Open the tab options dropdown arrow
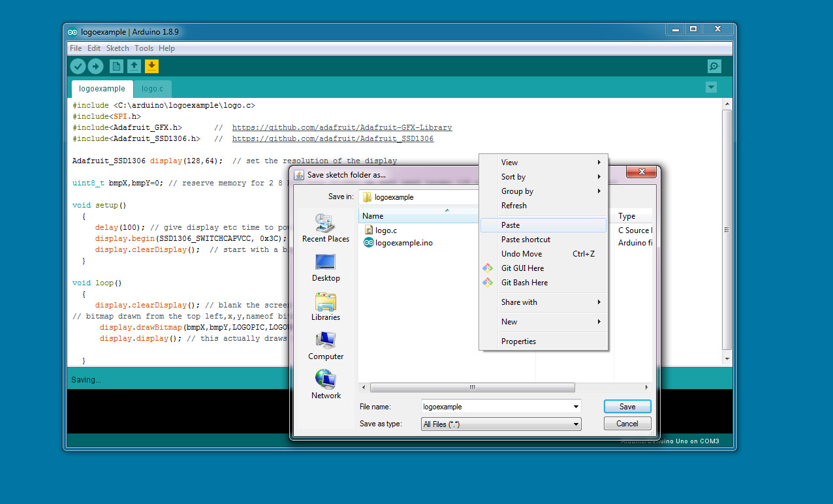 tap(712, 87)
